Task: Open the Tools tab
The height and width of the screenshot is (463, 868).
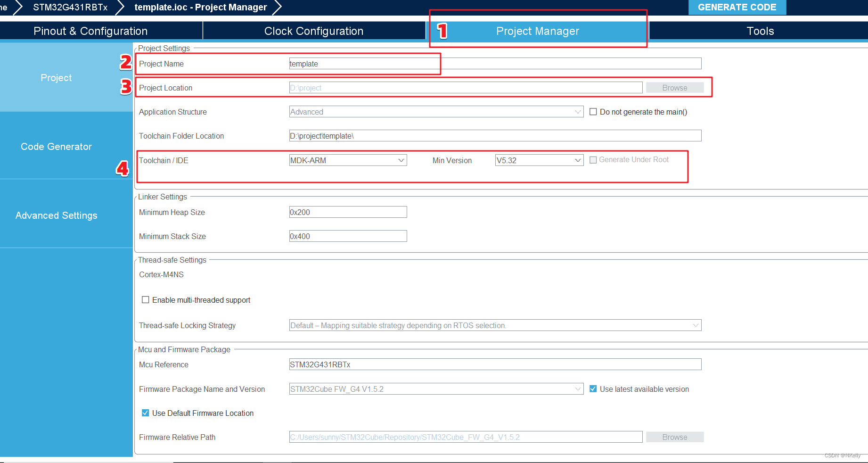Action: (x=760, y=31)
